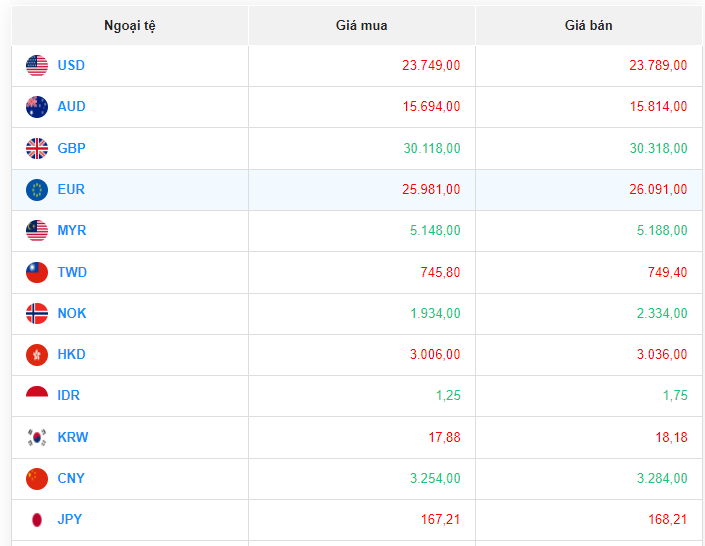Open the USD currency link
This screenshot has width=705, height=546.
click(x=71, y=66)
